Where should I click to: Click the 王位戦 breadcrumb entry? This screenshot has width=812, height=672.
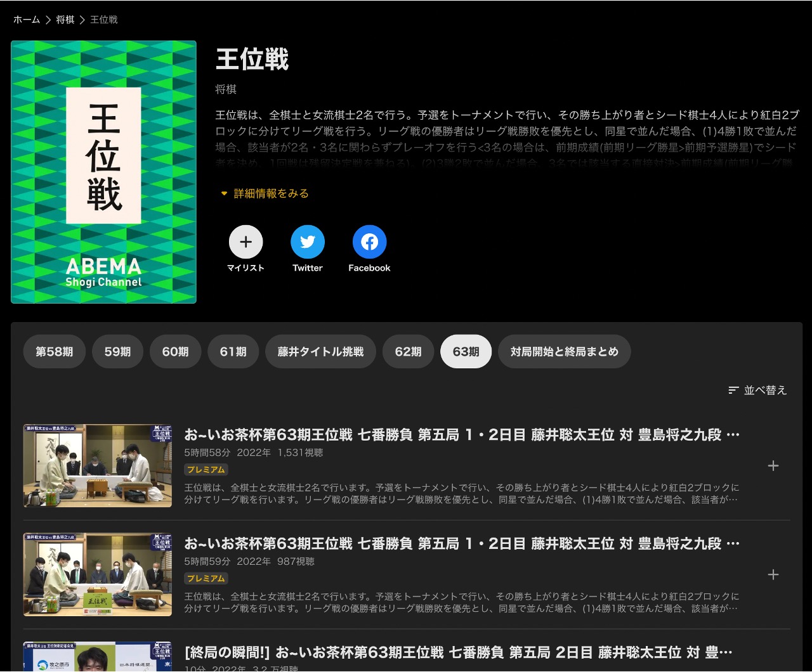tap(104, 20)
